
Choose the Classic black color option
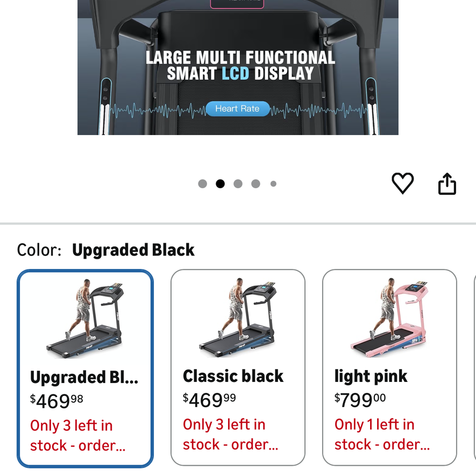(x=238, y=367)
